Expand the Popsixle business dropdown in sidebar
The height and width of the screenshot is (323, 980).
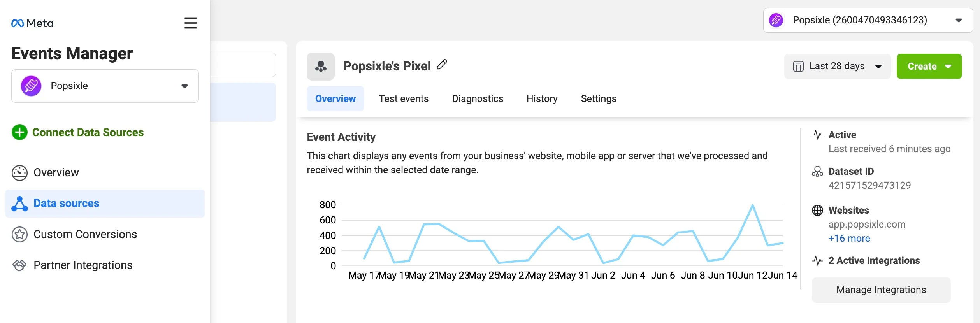click(105, 86)
